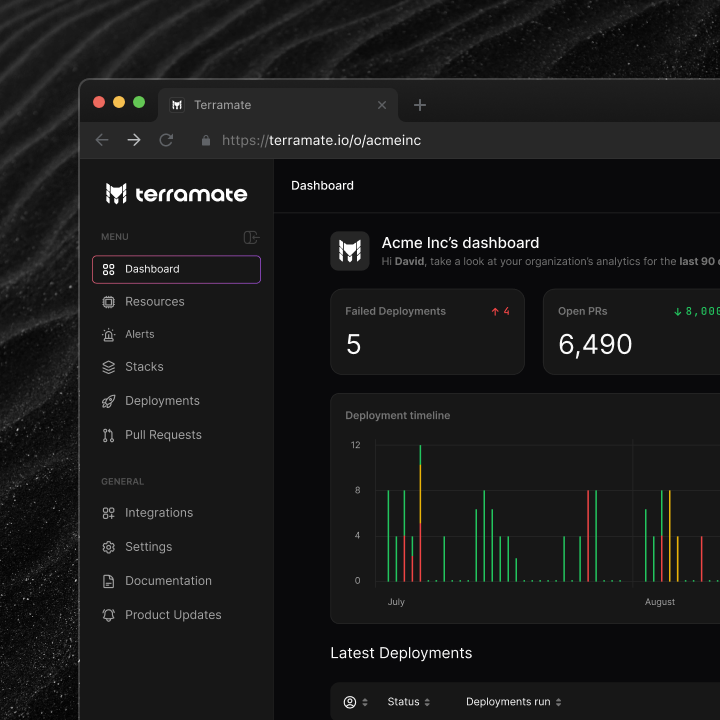720x720 pixels.
Task: Click the Documentation file icon
Action: (108, 581)
